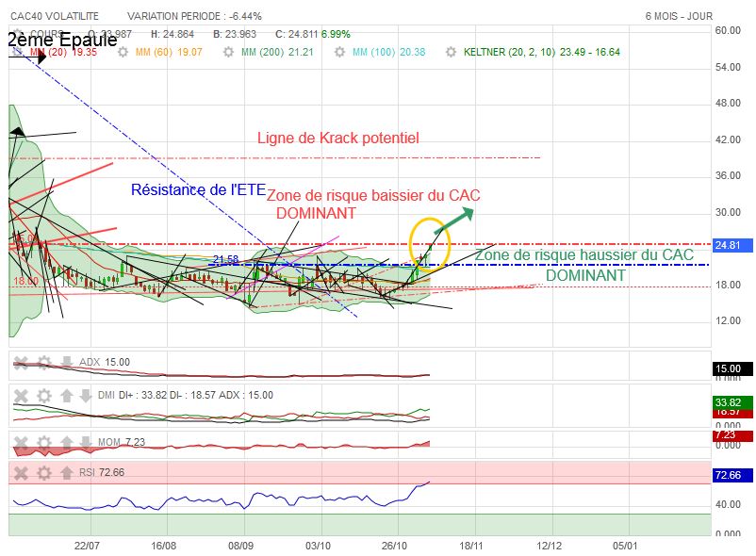Remove the DMI indicator panel

pyautogui.click(x=21, y=396)
